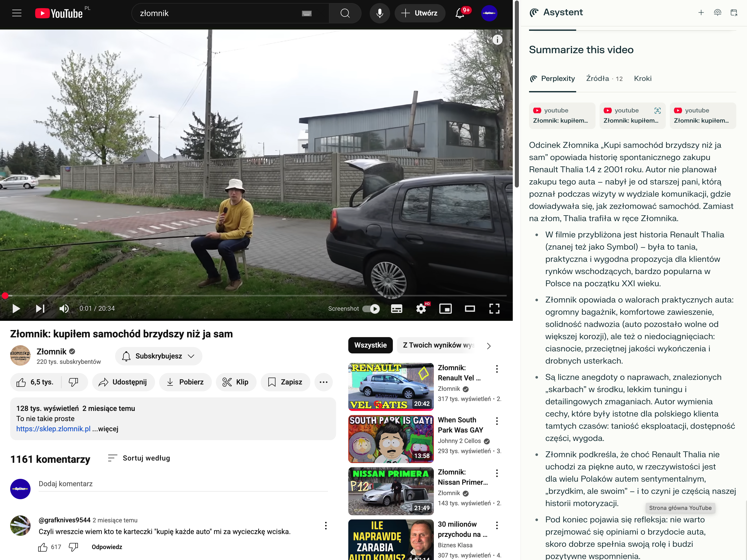Click Udostępnij share button
Viewport: 747px width, 560px height.
click(x=123, y=382)
